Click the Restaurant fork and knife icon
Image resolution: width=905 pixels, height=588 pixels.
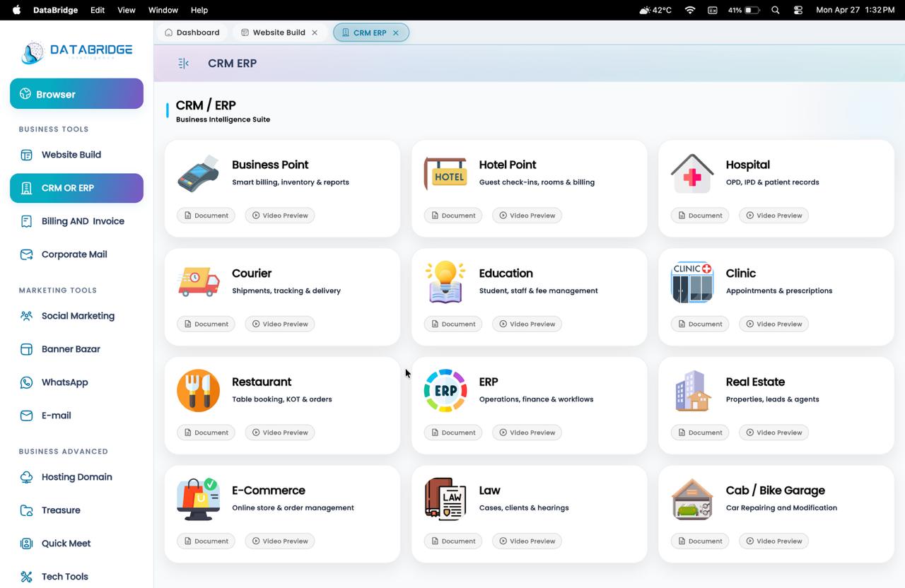(198, 390)
